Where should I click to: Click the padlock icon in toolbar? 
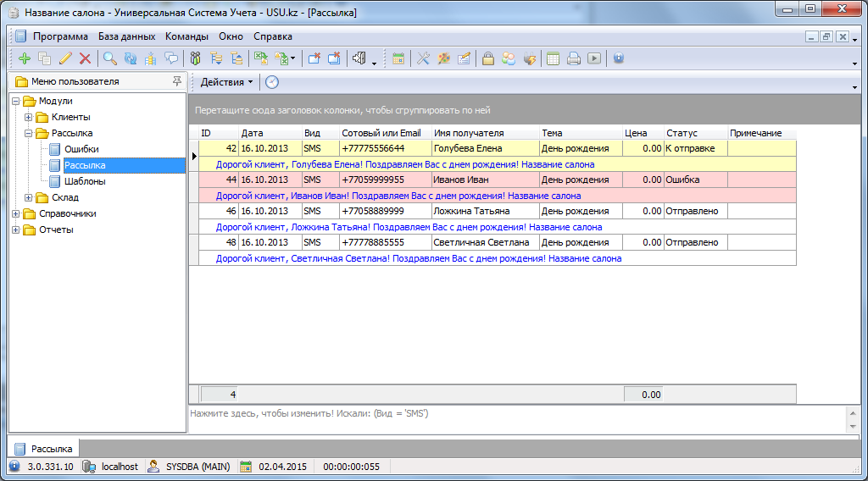coord(488,58)
